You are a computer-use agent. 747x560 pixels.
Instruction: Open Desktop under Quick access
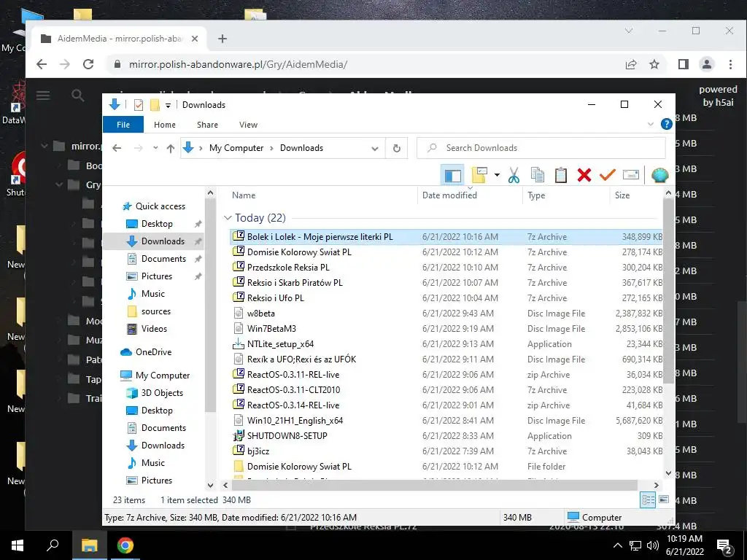[157, 224]
